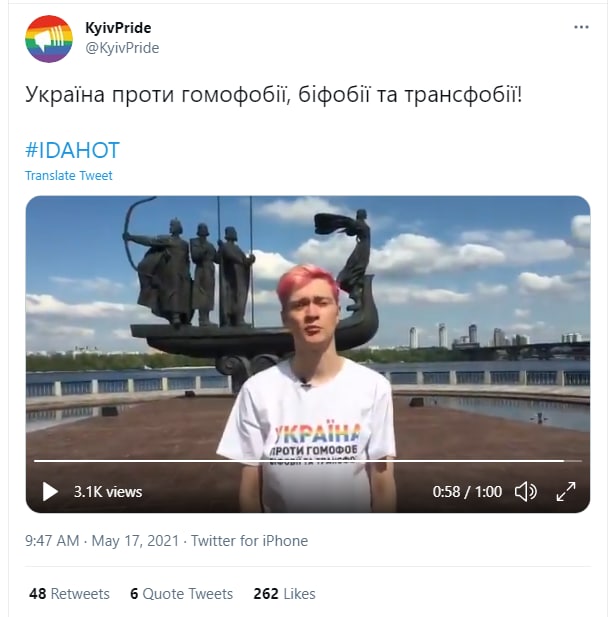The width and height of the screenshot is (608, 617).
Task: Expand video to fullscreen with arrows icon
Action: (565, 491)
